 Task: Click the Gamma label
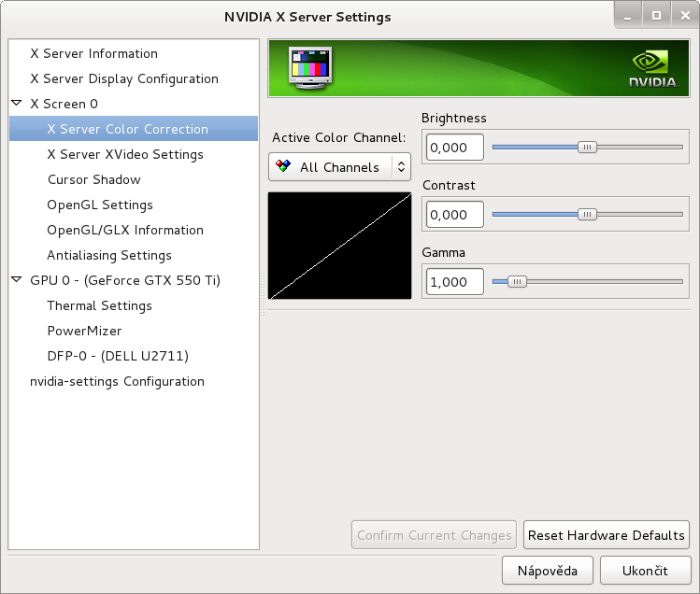(443, 252)
